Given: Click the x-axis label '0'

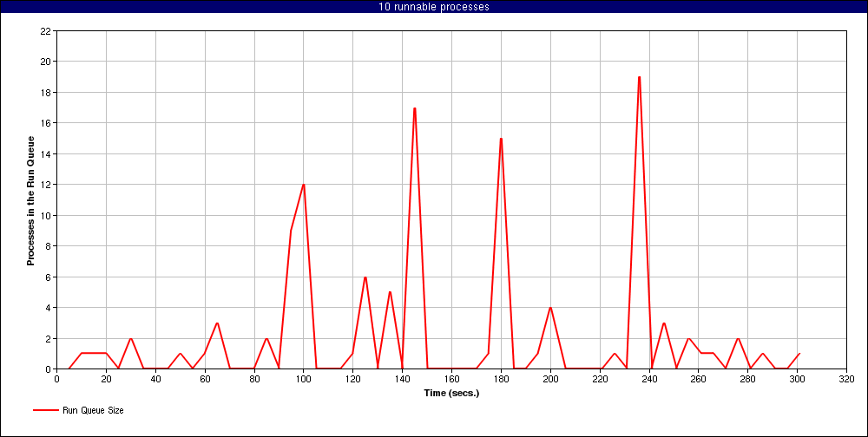Looking at the screenshot, I should pos(57,379).
